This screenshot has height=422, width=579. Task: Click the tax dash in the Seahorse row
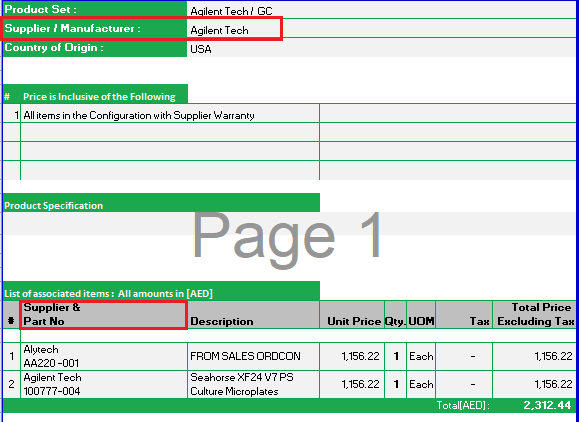[464, 384]
